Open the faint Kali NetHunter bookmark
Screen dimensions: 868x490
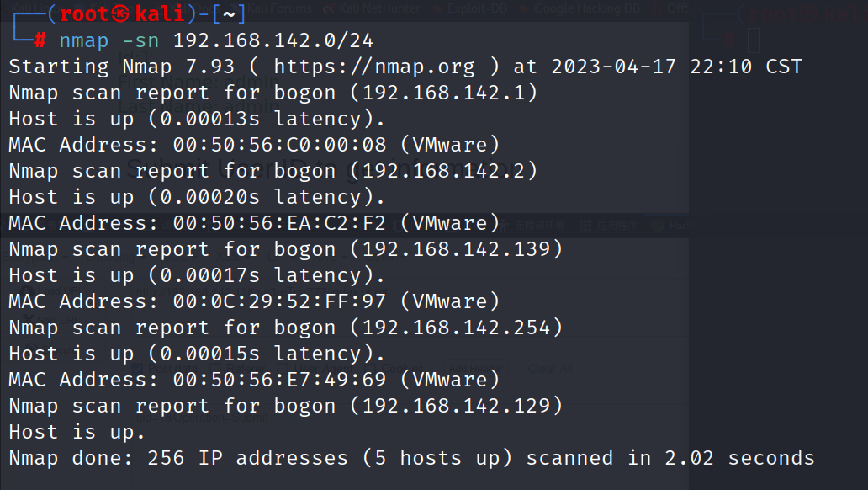pos(379,8)
